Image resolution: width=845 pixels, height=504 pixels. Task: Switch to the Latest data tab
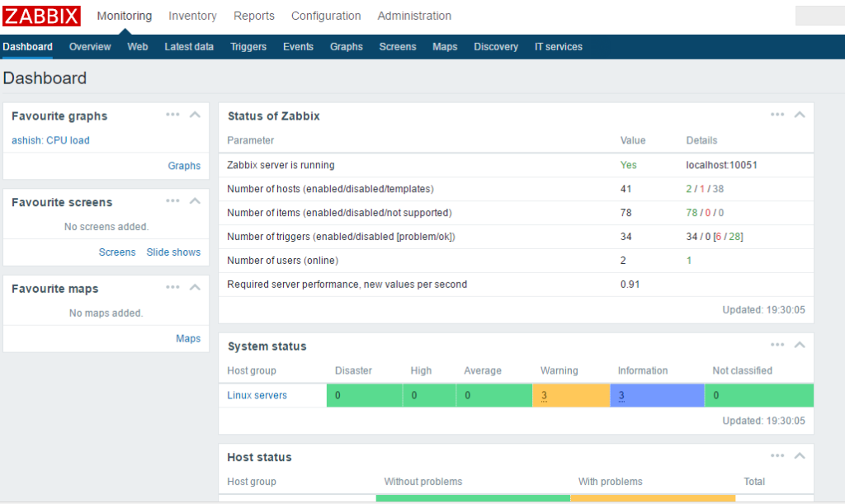pyautogui.click(x=189, y=47)
